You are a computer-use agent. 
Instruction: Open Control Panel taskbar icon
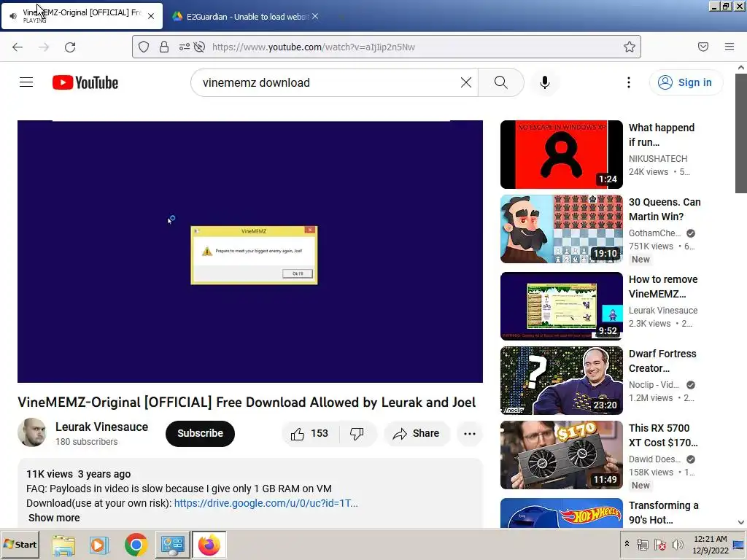(x=172, y=545)
